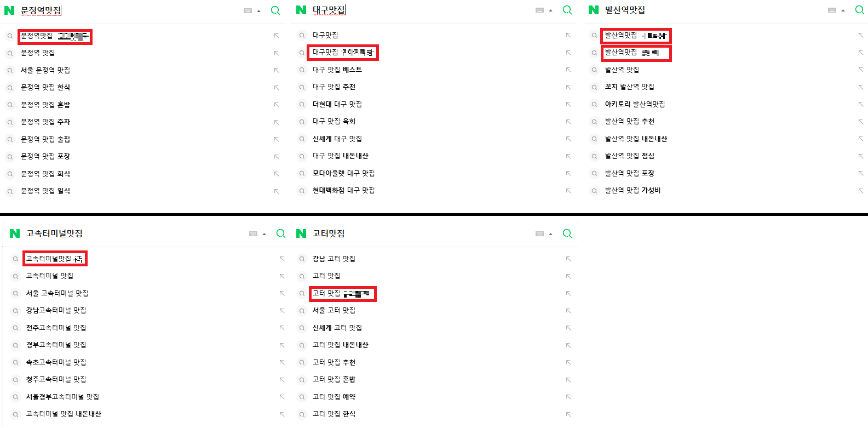Click the 발산역맛집 search input field

click(x=712, y=10)
